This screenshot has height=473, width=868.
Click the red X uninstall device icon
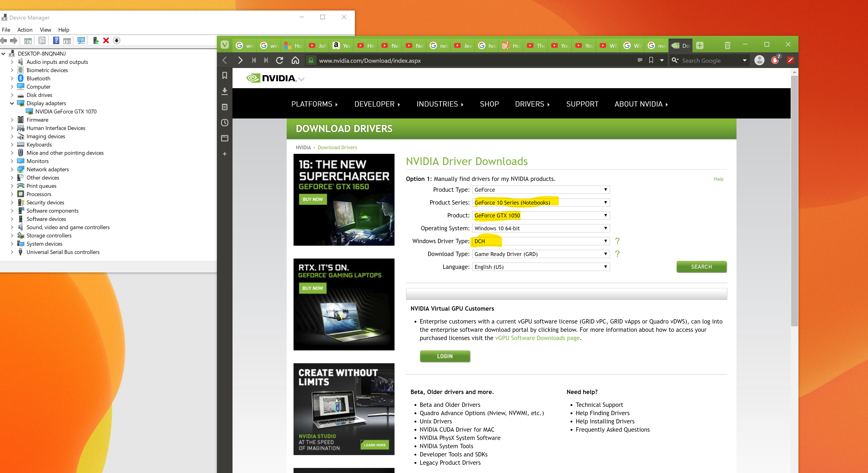click(x=106, y=40)
